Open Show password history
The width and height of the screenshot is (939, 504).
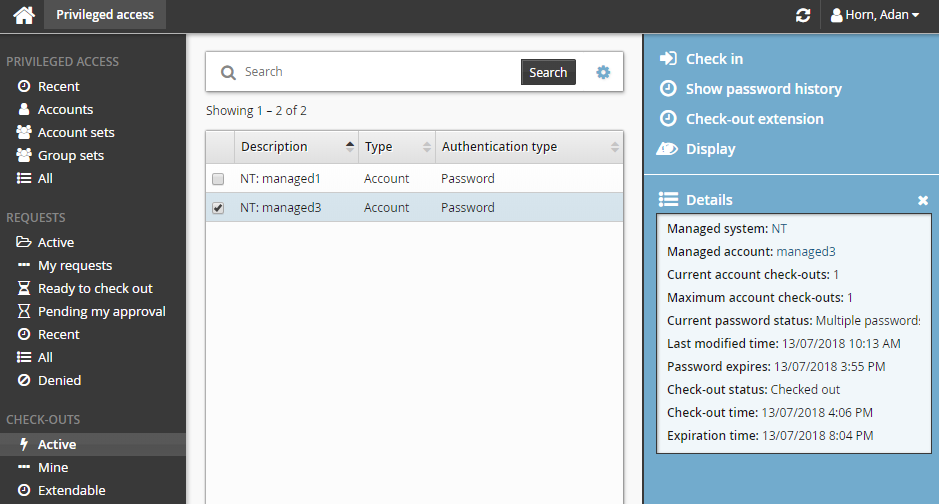tap(763, 89)
